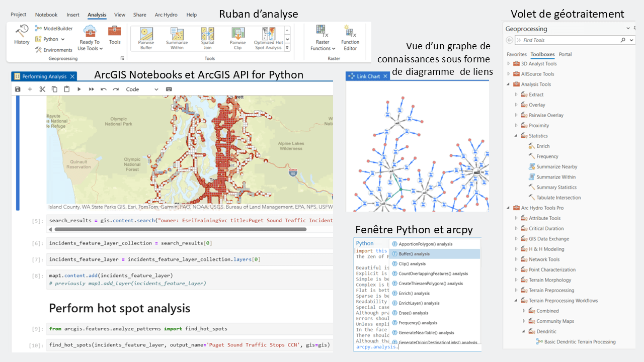The image size is (644, 362).
Task: Select Buffer() analysis in autocomplete list
Action: (435, 254)
